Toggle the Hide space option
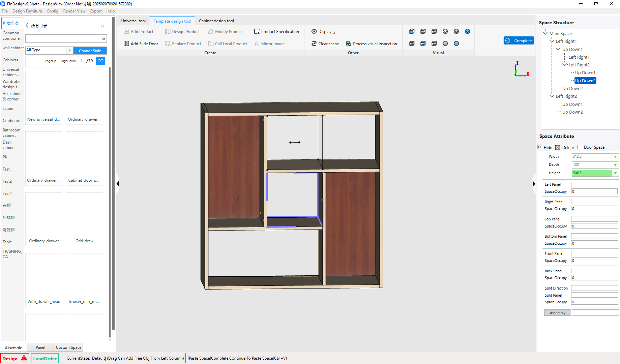The image size is (620, 364). pos(540,147)
